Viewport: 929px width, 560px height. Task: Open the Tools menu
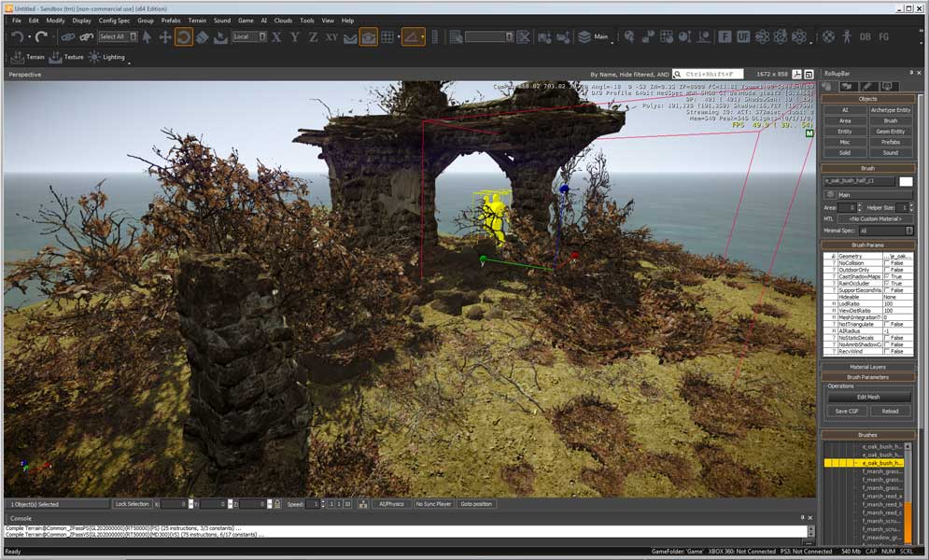(307, 20)
